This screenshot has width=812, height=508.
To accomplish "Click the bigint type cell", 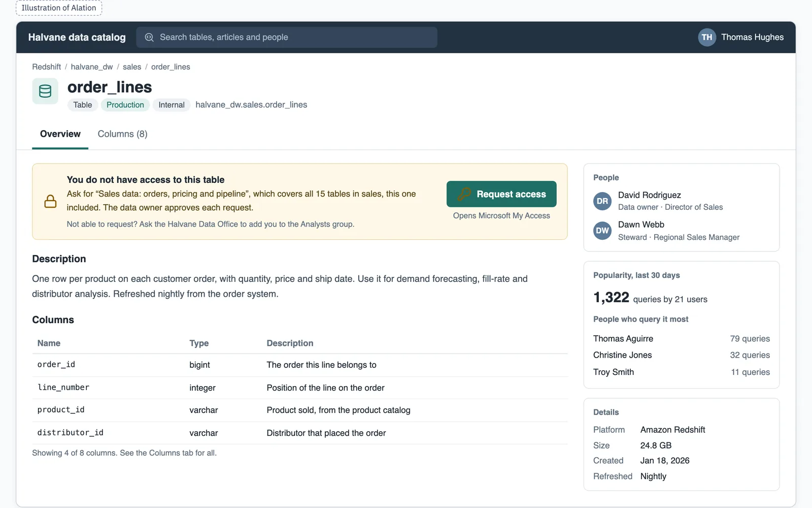I will tap(199, 365).
